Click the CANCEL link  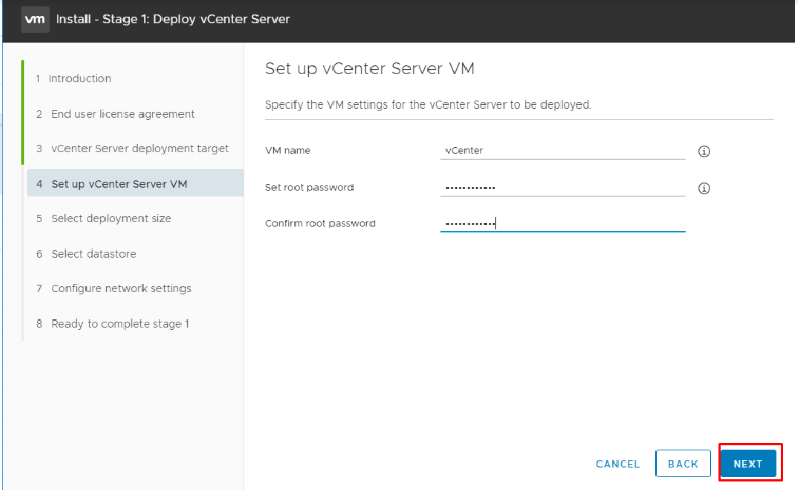tap(617, 464)
